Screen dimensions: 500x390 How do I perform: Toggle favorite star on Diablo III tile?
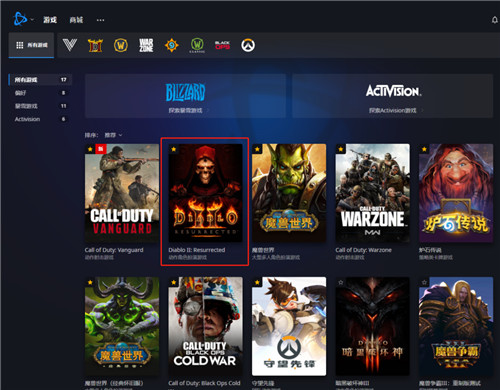[x=341, y=282]
